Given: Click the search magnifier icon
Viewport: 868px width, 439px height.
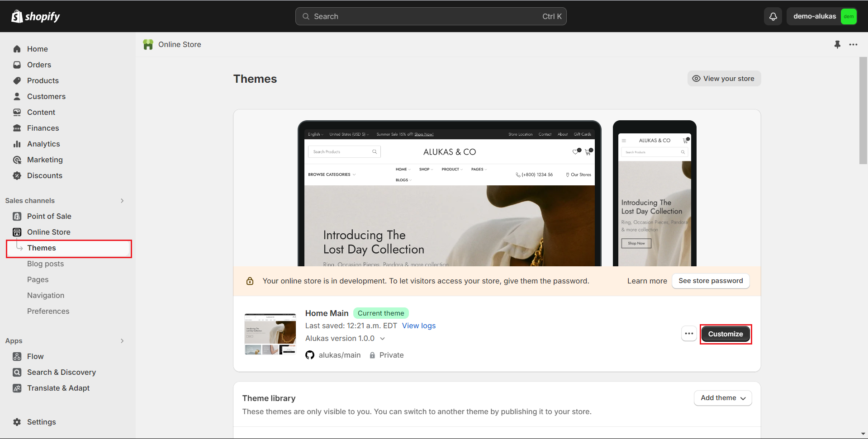Looking at the screenshot, I should 306,16.
